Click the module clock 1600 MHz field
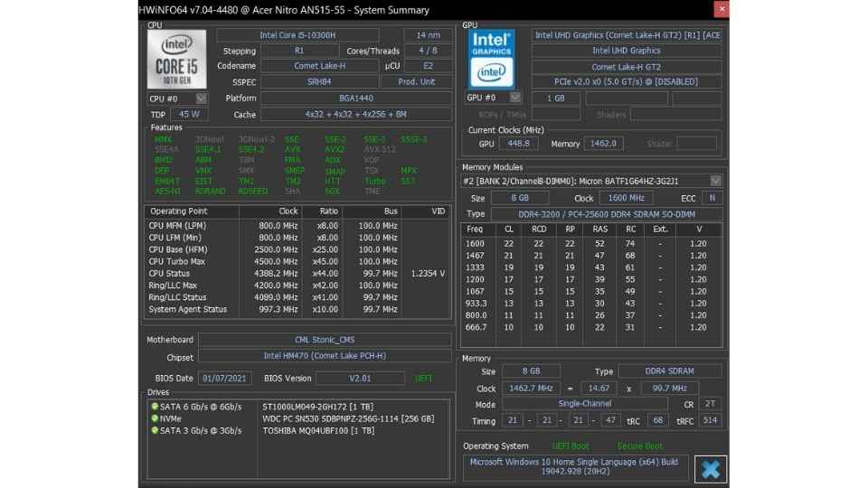The image size is (868, 488). tap(626, 198)
